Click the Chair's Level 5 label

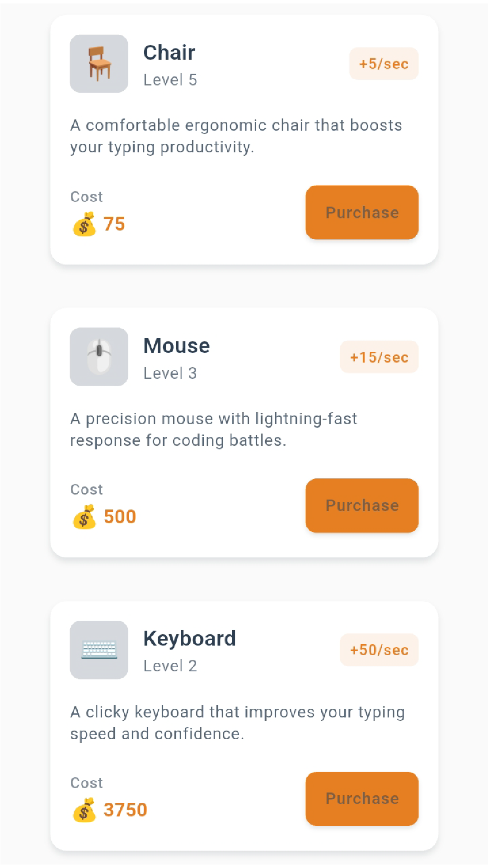coord(170,80)
